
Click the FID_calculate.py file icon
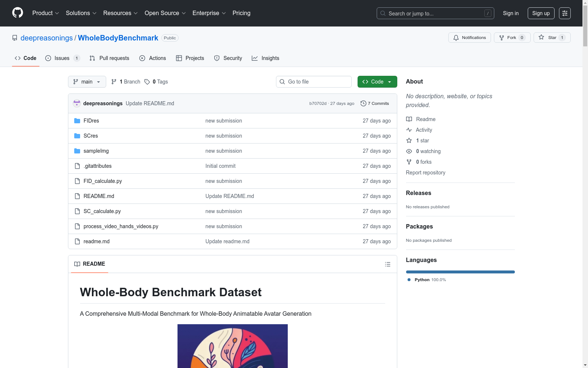(x=77, y=181)
